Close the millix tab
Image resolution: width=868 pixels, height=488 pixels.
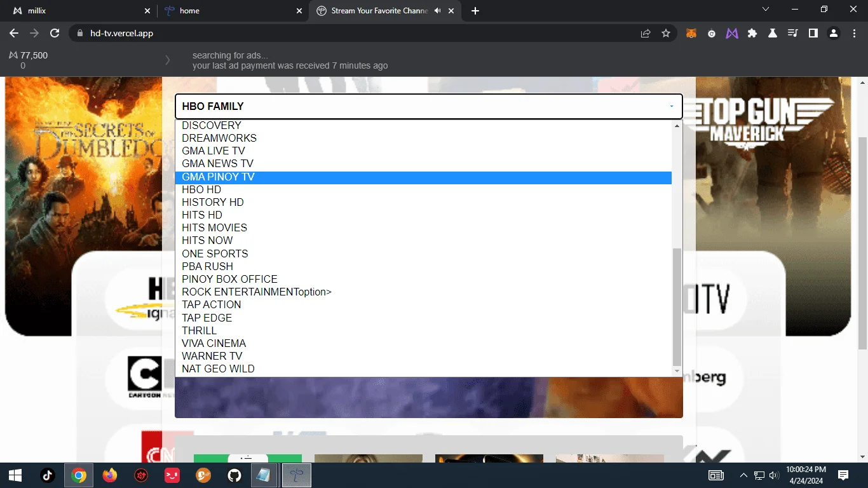[x=147, y=11]
